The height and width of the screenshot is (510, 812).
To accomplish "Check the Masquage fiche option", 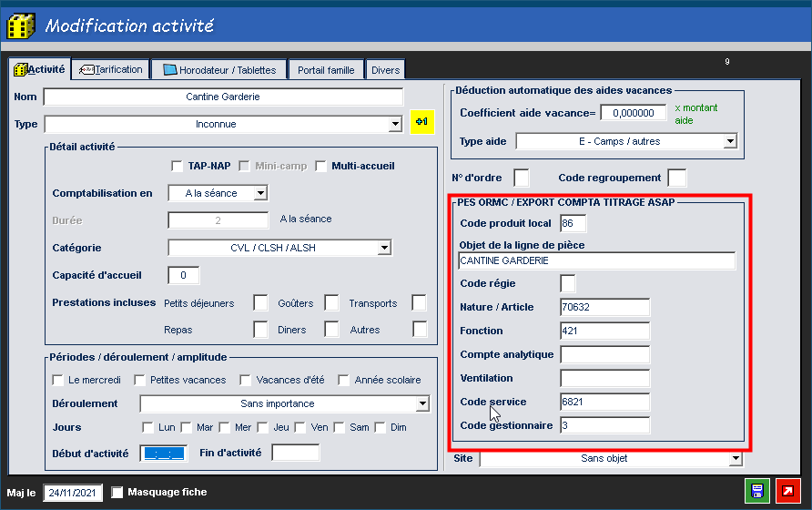I will click(x=117, y=493).
